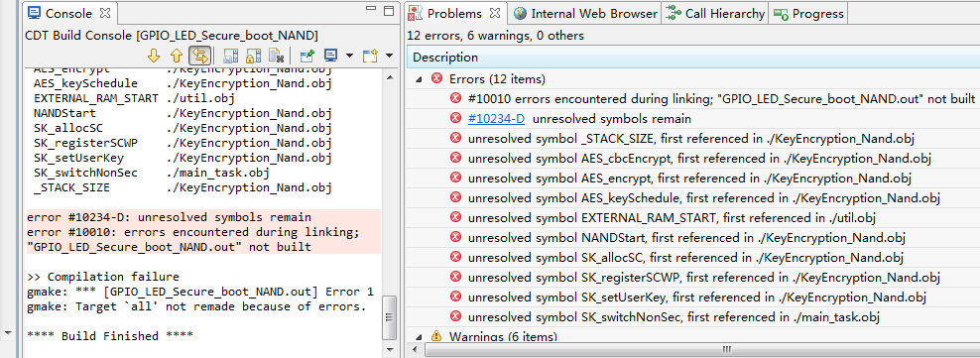The height and width of the screenshot is (358, 980).
Task: Open the #10234-D error link
Action: pyautogui.click(x=496, y=119)
